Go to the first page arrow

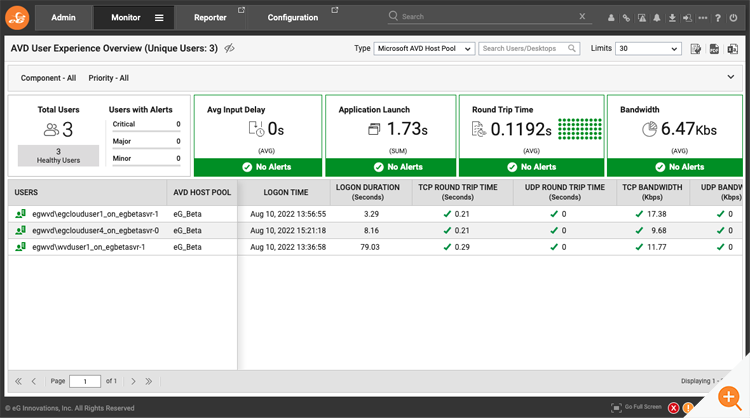(x=18, y=381)
